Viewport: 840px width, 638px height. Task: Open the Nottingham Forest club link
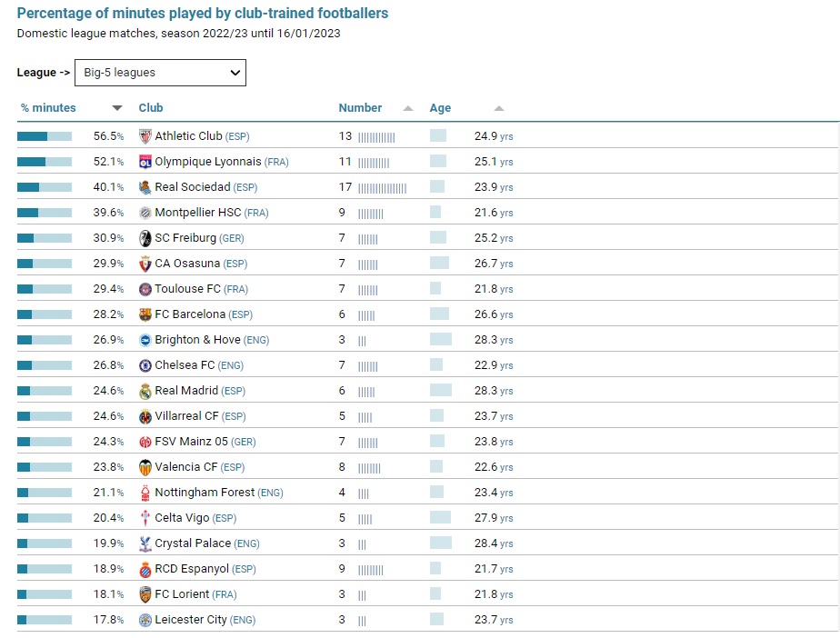(205, 493)
